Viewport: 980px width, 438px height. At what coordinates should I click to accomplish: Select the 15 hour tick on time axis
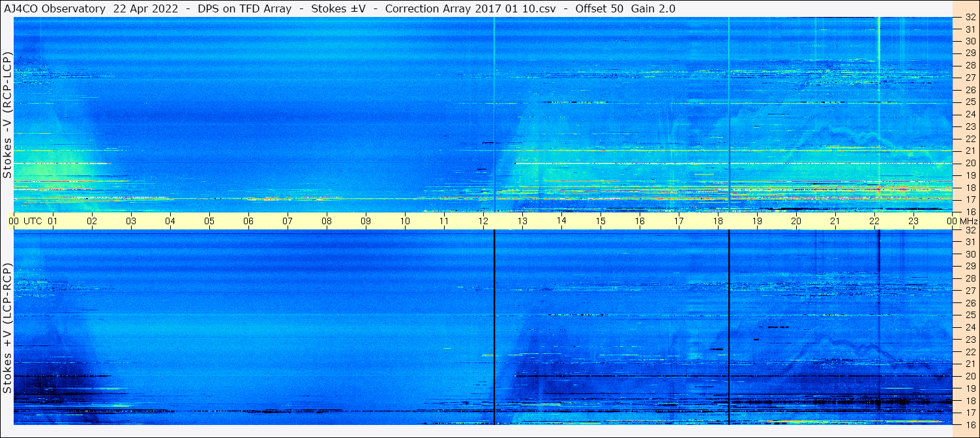coord(601,221)
